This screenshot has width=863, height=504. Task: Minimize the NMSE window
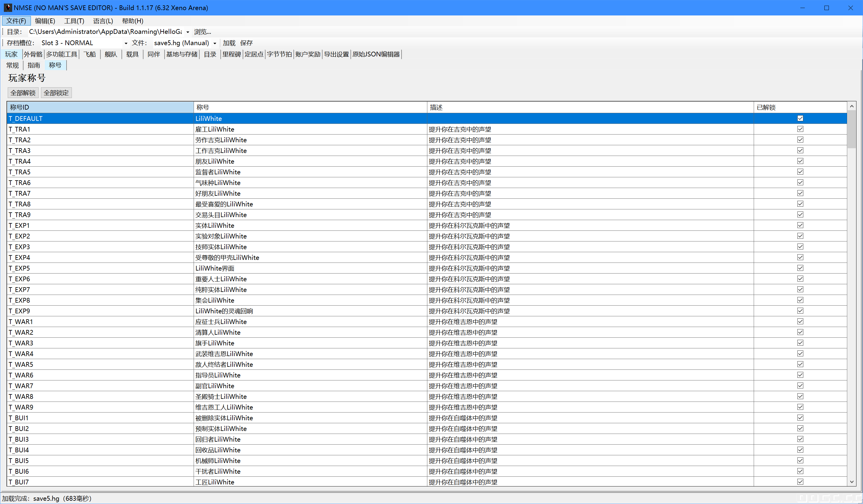802,7
